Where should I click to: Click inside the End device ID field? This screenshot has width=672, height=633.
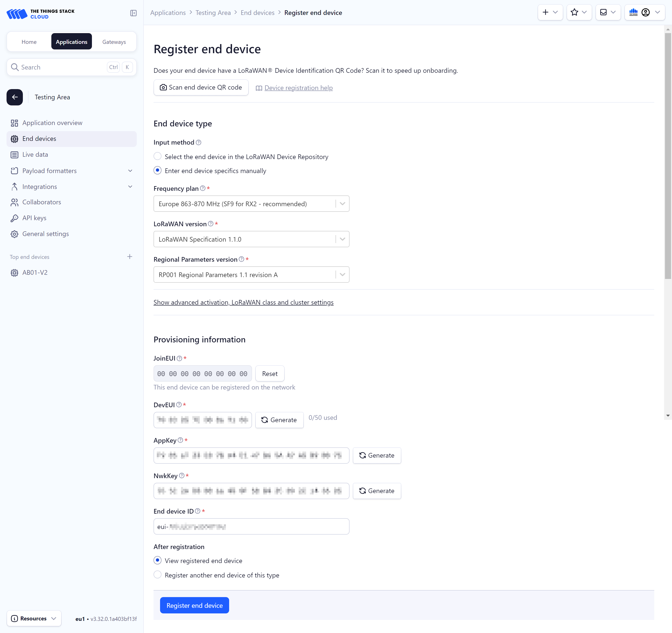251,526
